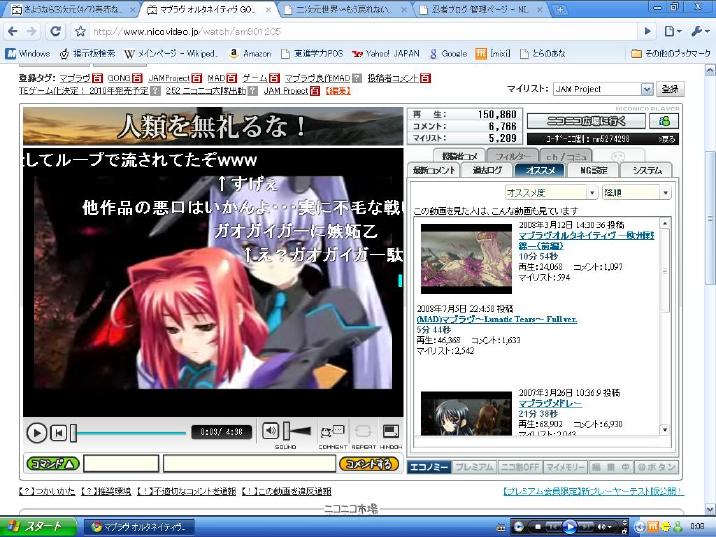Switch to the 二次元世界へもう戻れない browser tab
716x537 pixels.
344,9
